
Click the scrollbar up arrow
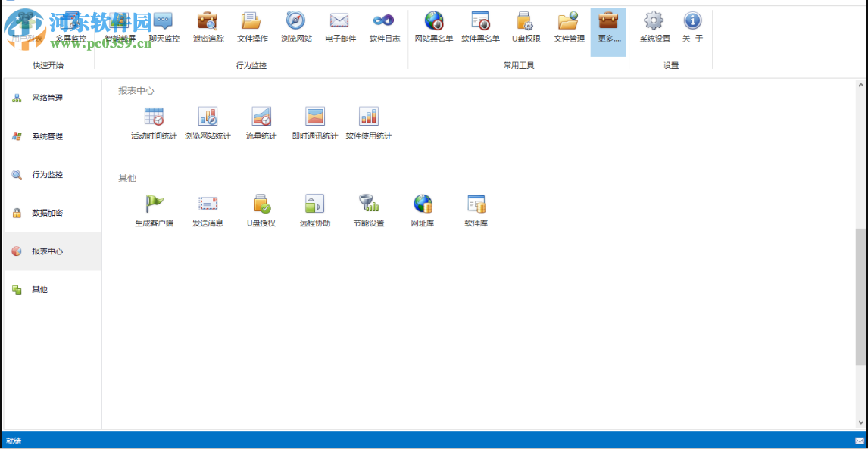coord(860,85)
